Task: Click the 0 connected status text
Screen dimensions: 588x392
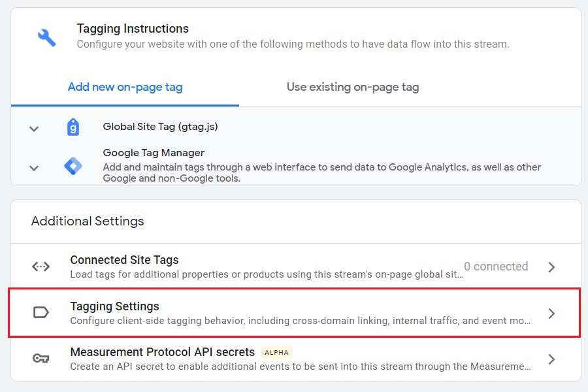Action: [496, 267]
